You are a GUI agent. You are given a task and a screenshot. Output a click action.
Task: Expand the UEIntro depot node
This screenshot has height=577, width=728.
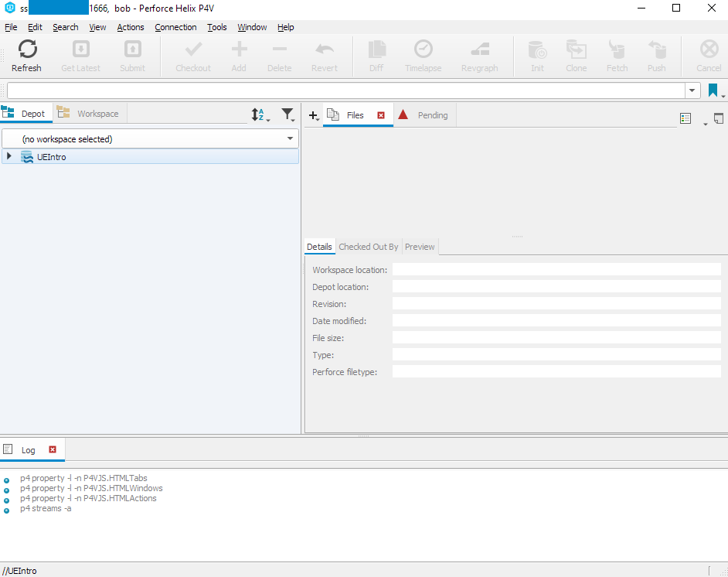(x=9, y=156)
